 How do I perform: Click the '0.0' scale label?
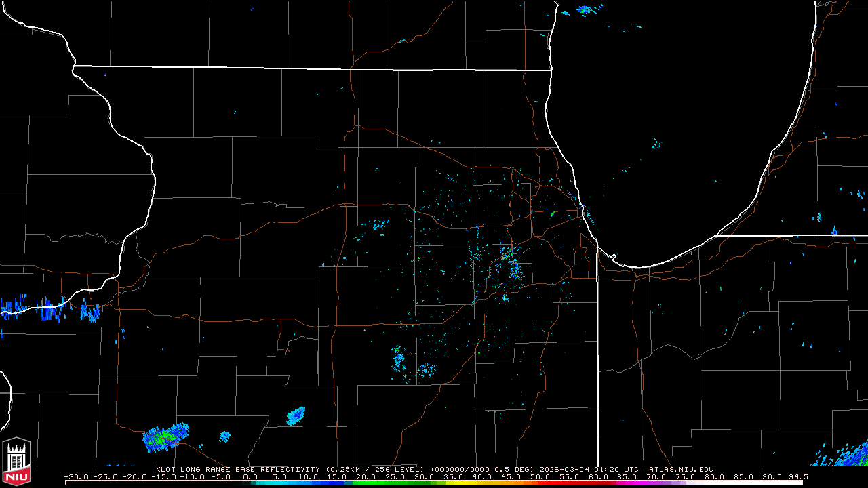coord(250,476)
